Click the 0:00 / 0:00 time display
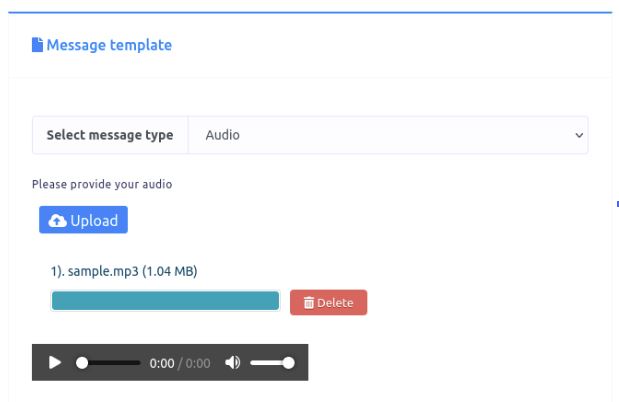The image size is (619, 402). [180, 363]
